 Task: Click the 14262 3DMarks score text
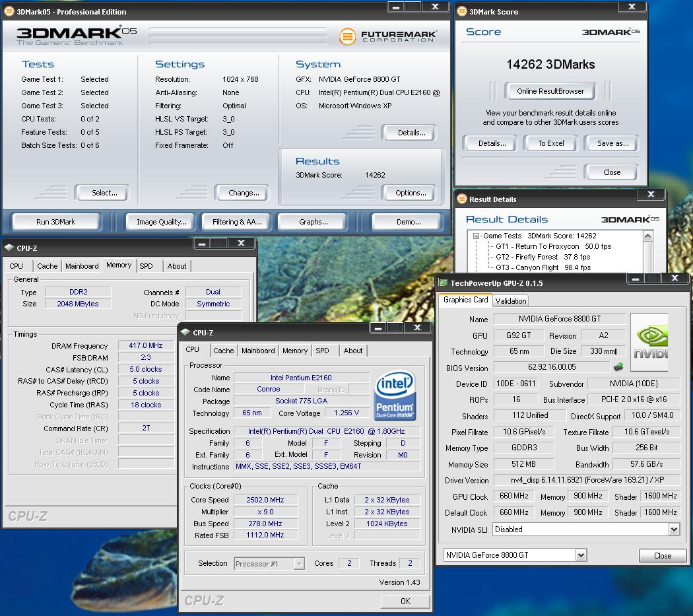550,65
